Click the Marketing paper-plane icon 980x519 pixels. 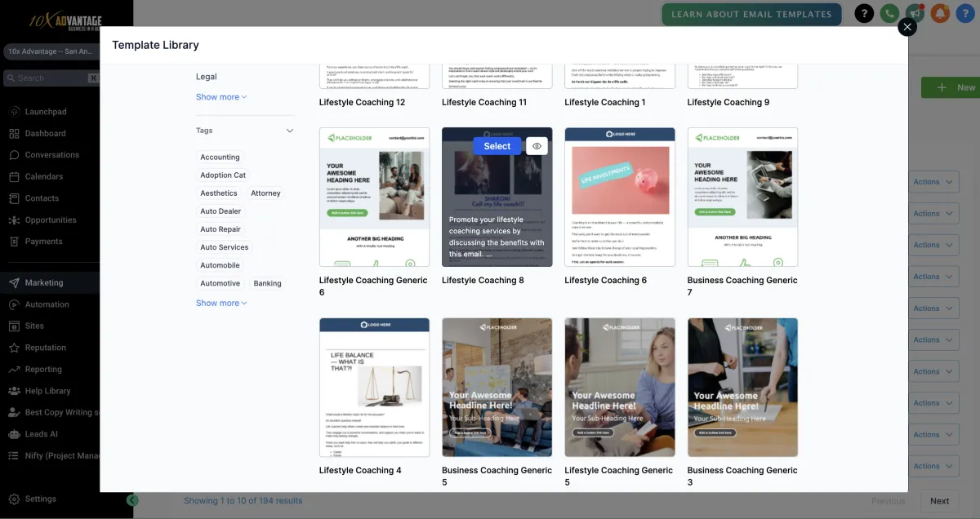[x=14, y=283]
